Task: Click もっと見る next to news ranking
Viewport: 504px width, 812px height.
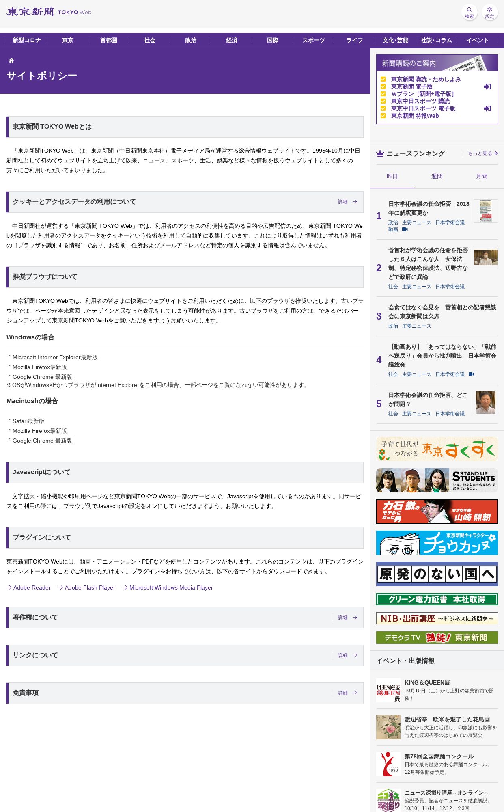Action: click(x=483, y=153)
